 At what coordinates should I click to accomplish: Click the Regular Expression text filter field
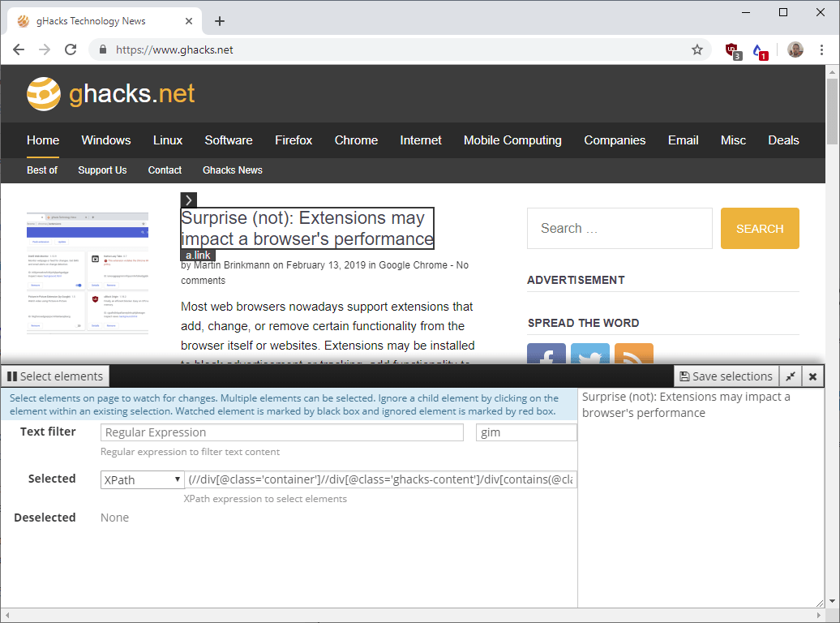[282, 432]
